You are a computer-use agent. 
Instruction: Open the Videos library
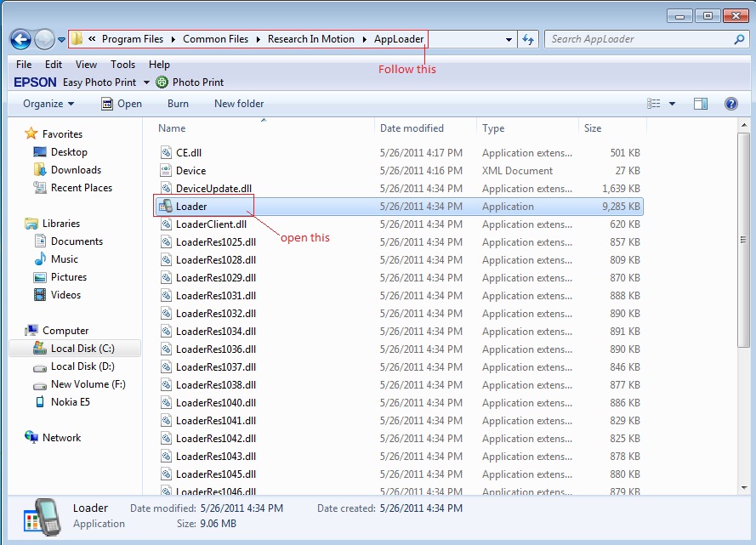pyautogui.click(x=65, y=294)
